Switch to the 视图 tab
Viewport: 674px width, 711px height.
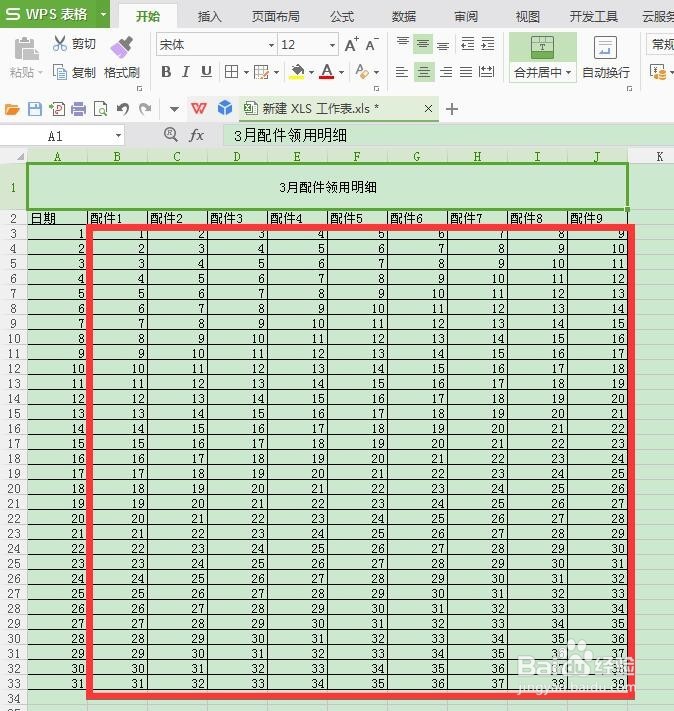pos(527,17)
